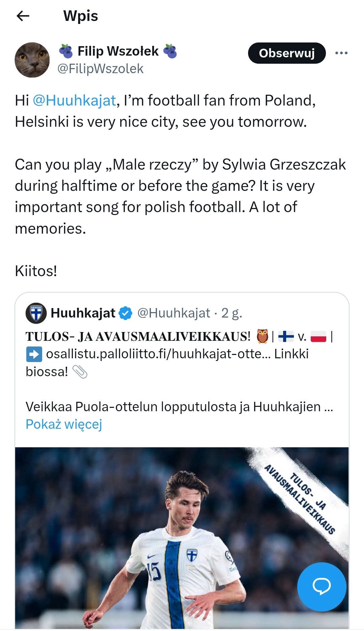Tap the Wpis page title
Screen dimensions: 364x631
[x=81, y=16]
